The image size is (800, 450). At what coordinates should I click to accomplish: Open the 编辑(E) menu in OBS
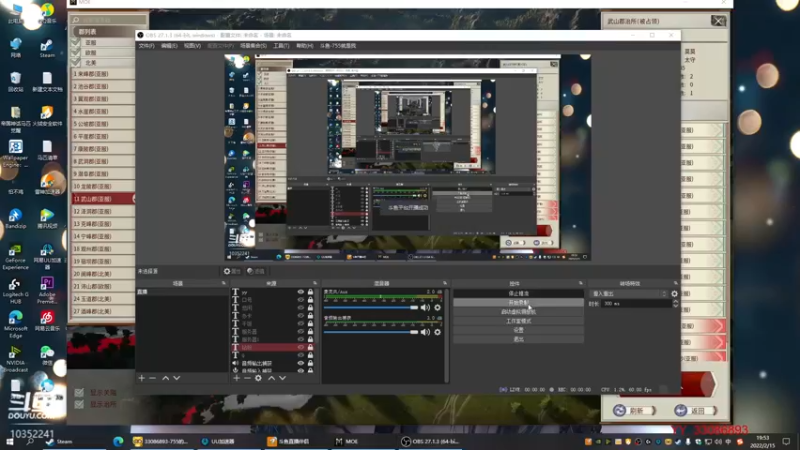(169, 46)
